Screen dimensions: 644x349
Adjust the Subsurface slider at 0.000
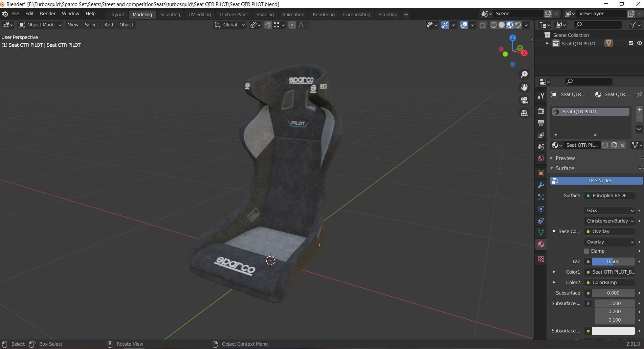pos(613,293)
